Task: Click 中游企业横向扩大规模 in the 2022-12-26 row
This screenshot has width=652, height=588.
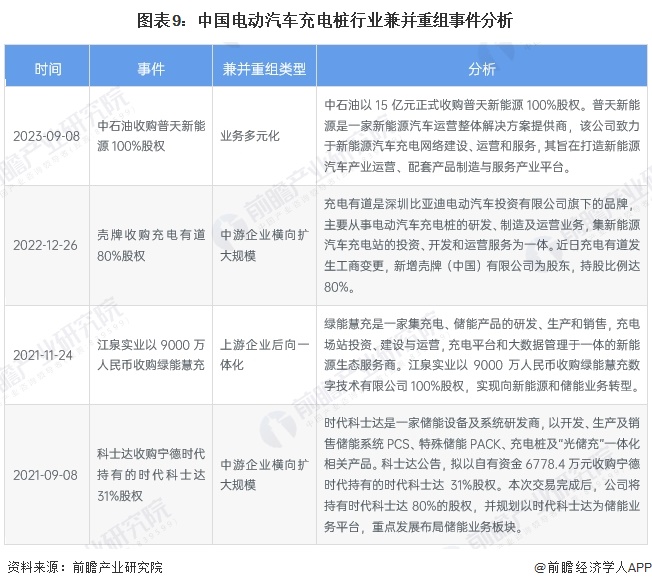Action: 264,245
